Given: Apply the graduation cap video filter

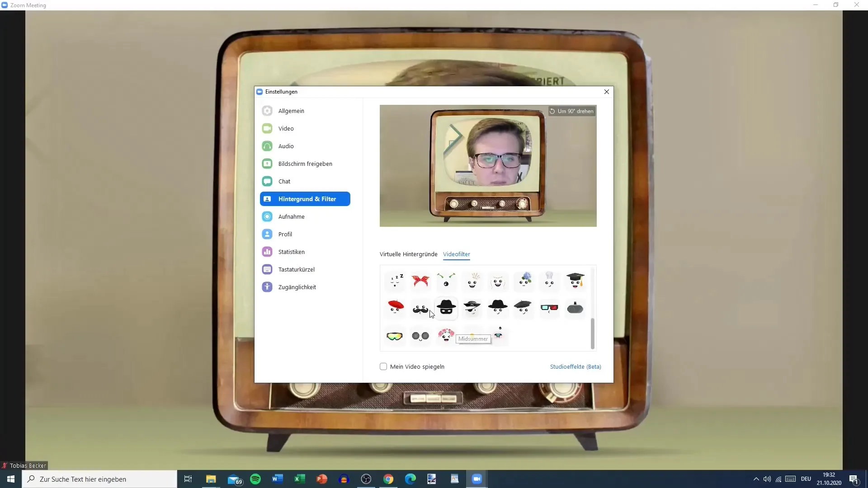Looking at the screenshot, I should coord(575,281).
